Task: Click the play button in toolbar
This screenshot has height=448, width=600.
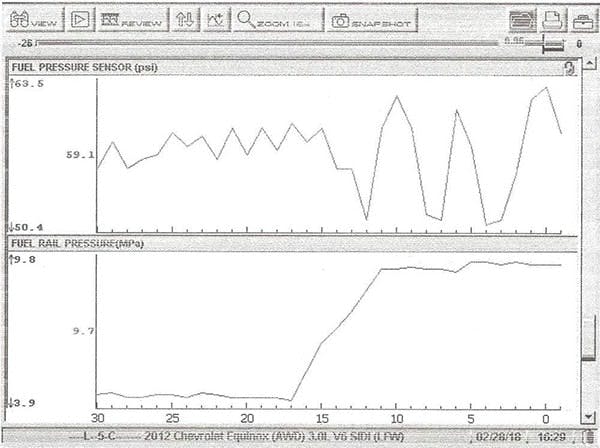Action: (80, 20)
